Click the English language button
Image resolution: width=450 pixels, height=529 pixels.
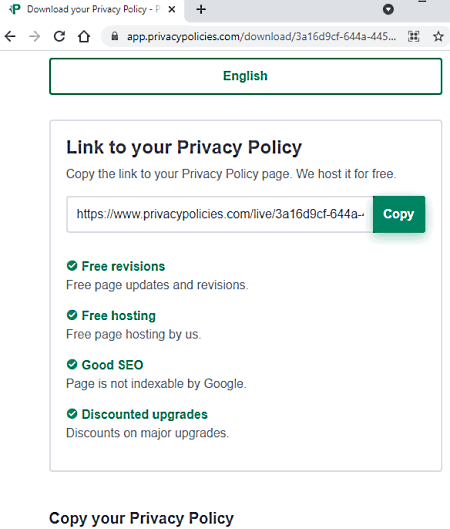click(246, 76)
